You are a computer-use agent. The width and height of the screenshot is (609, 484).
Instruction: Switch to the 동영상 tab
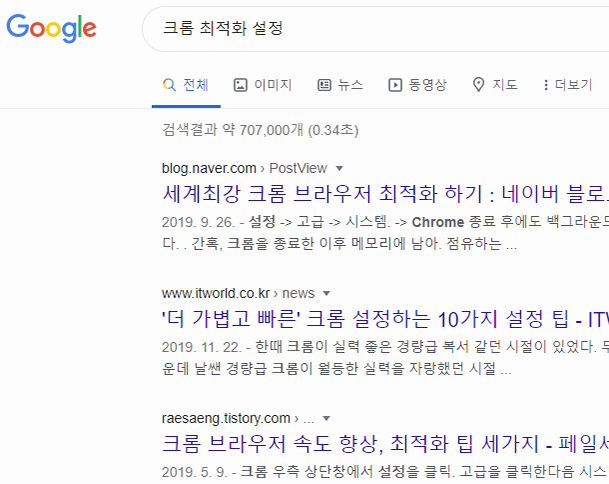click(418, 85)
